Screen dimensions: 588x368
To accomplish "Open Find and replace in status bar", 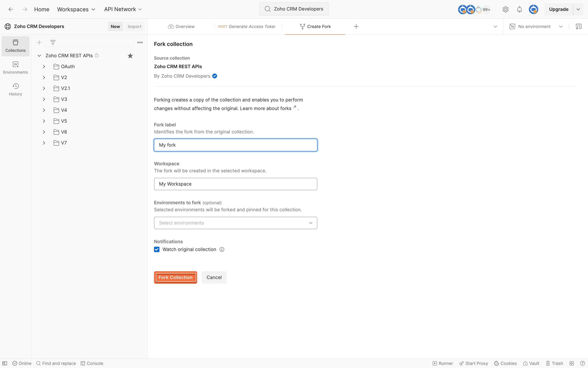I will 56,363.
